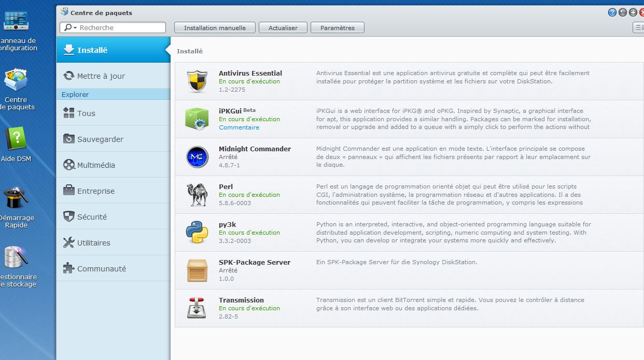This screenshot has width=644, height=360.
Task: Click the iPKGui green package icon
Action: click(197, 119)
